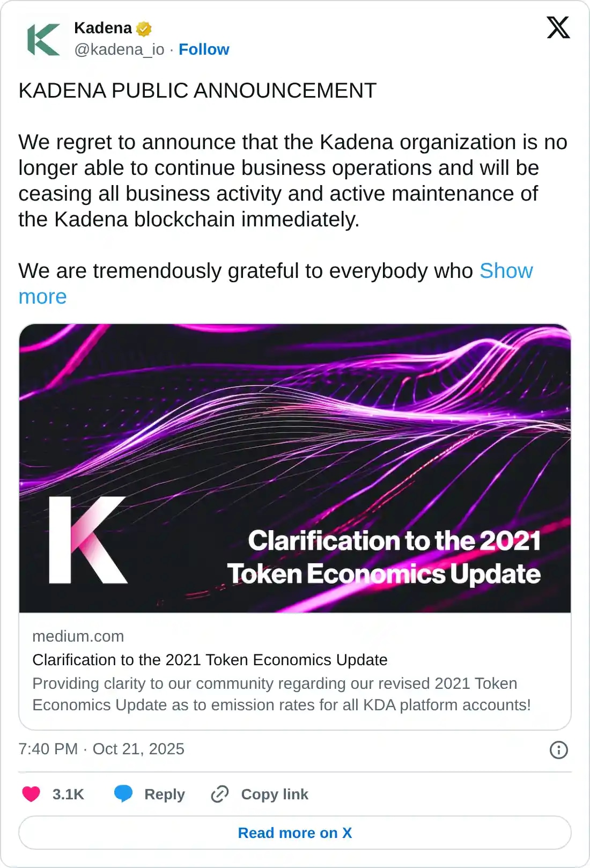Screen dimensions: 590x868
Task: Click the blue reply bubble icon
Action: tap(123, 793)
